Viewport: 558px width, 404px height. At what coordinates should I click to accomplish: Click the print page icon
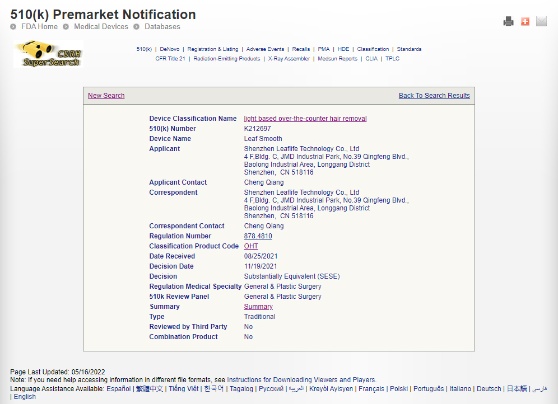[509, 21]
